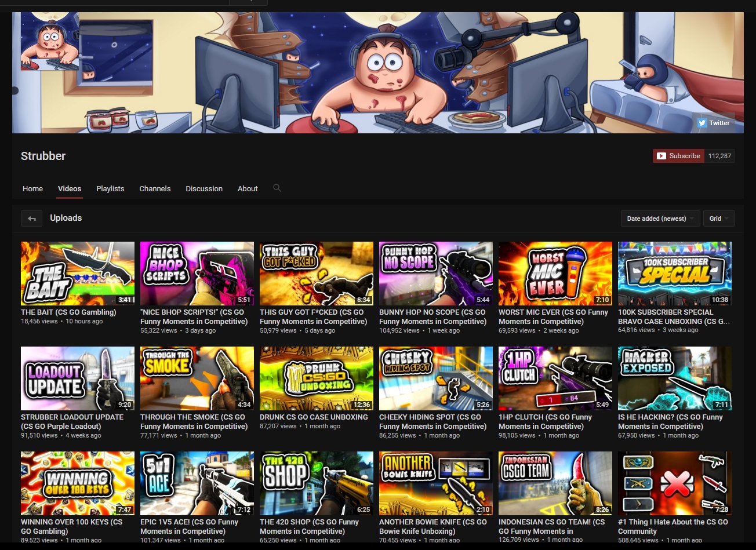Image resolution: width=756 pixels, height=550 pixels.
Task: Click the channel banner artwork
Action: click(x=378, y=72)
